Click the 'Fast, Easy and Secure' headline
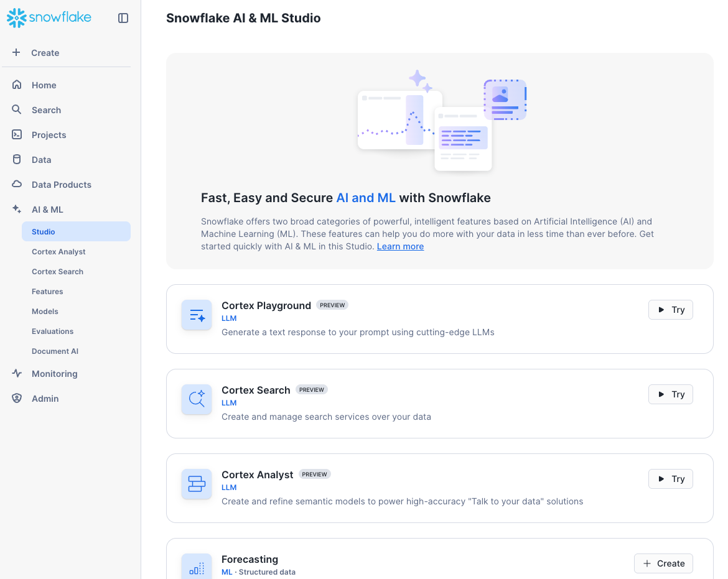Image resolution: width=728 pixels, height=579 pixels. point(346,198)
